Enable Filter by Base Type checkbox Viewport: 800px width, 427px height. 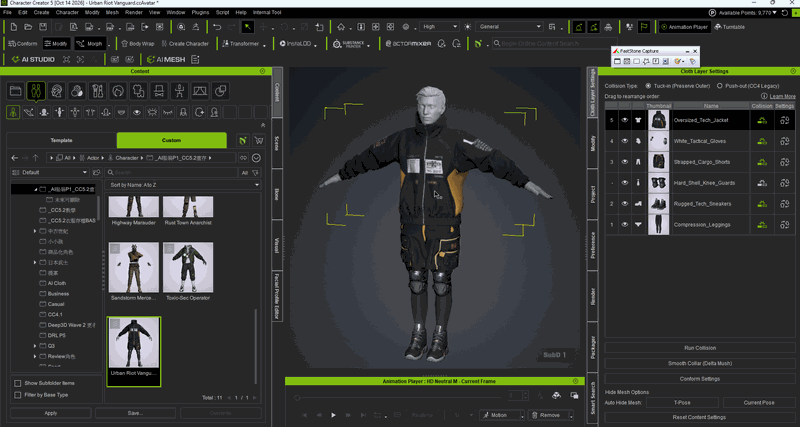17,395
